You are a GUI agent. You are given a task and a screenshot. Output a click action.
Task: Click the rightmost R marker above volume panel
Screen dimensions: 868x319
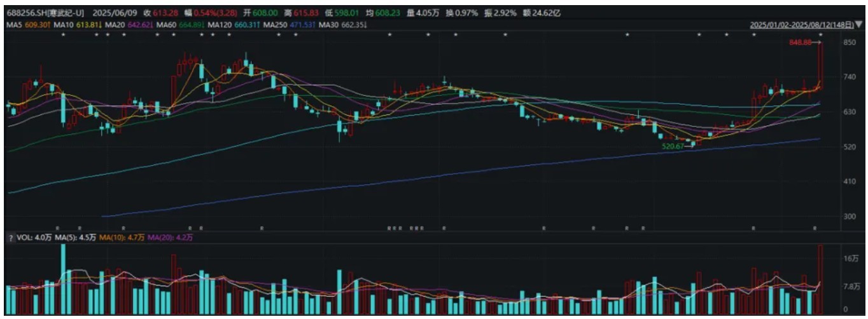pyautogui.click(x=815, y=227)
